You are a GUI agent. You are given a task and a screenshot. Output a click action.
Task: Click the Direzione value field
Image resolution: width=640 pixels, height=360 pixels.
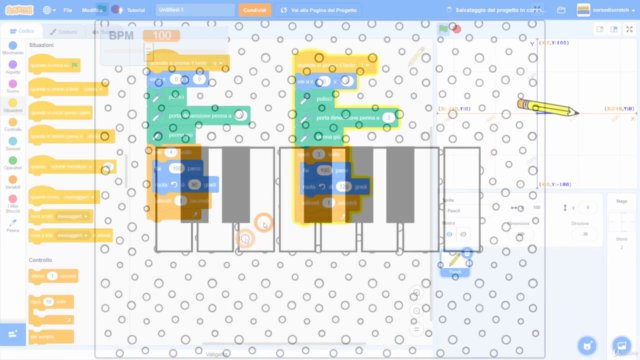click(584, 234)
